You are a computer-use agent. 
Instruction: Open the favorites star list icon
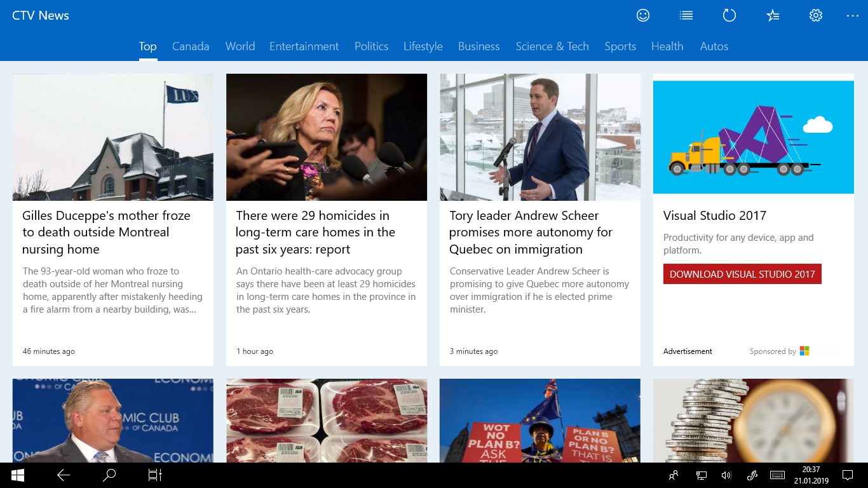(x=773, y=15)
